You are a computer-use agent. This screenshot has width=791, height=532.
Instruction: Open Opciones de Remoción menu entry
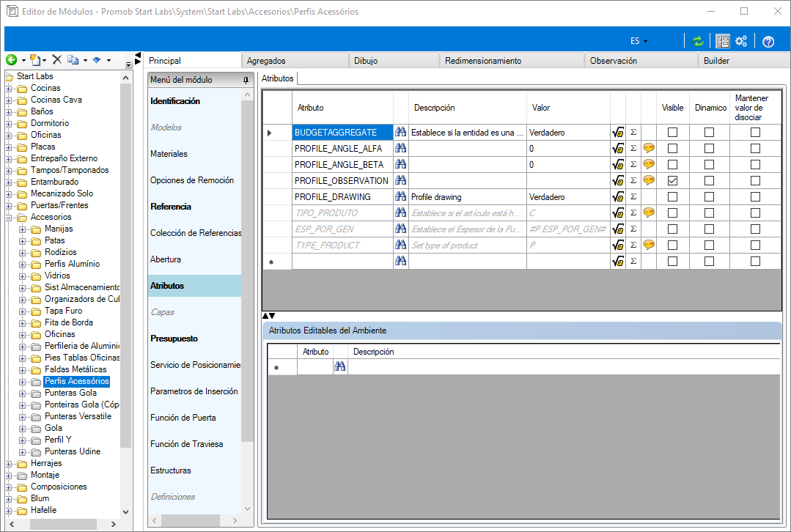click(x=191, y=180)
